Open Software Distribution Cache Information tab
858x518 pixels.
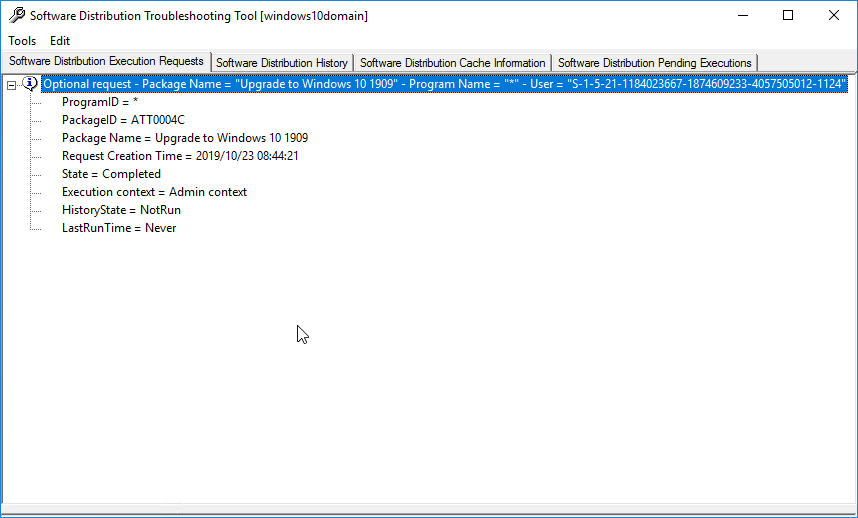pyautogui.click(x=452, y=63)
